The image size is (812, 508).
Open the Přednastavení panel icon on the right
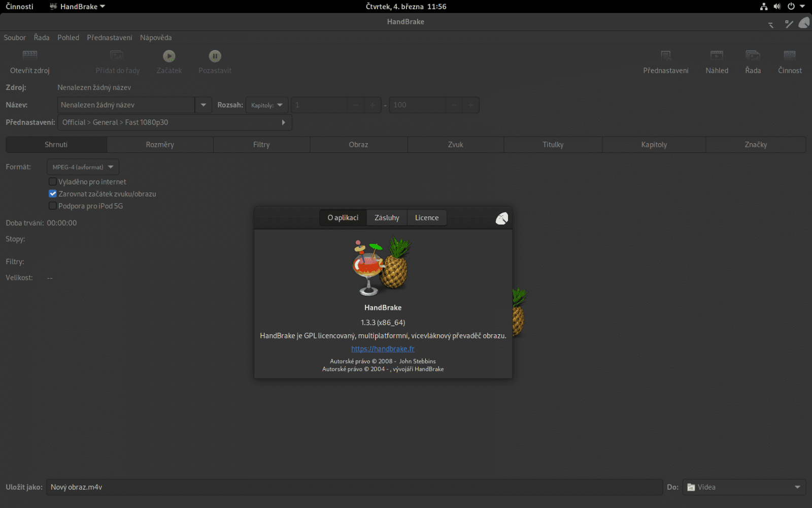[665, 61]
